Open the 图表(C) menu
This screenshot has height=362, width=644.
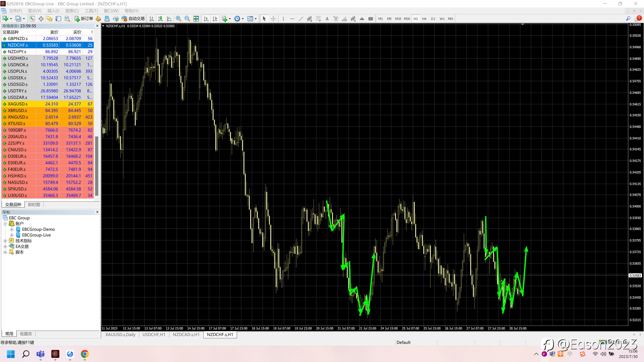72,11
